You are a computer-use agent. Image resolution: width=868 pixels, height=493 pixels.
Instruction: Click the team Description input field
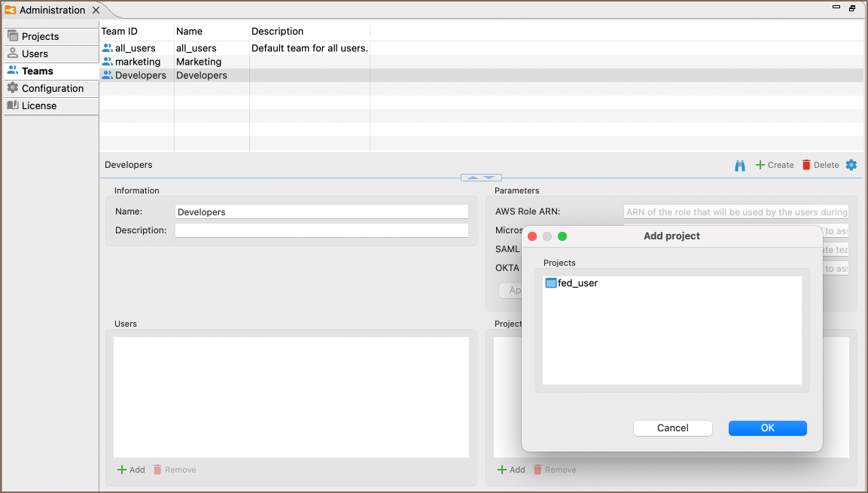(321, 230)
